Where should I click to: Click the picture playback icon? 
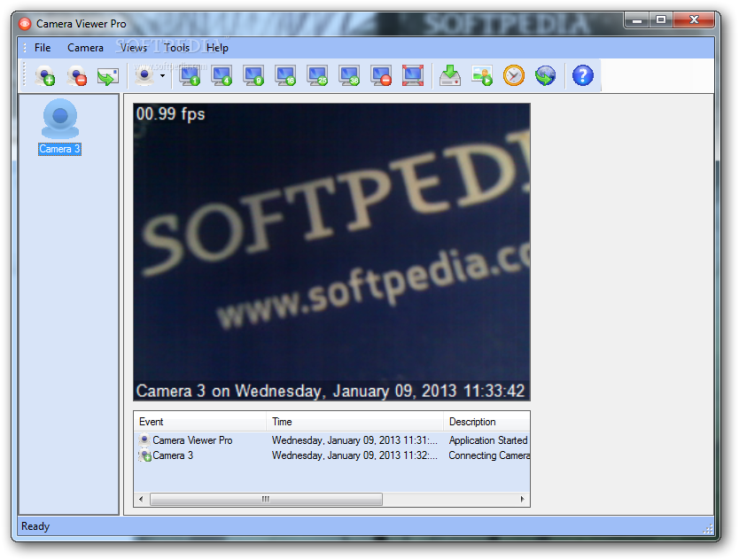coord(482,75)
